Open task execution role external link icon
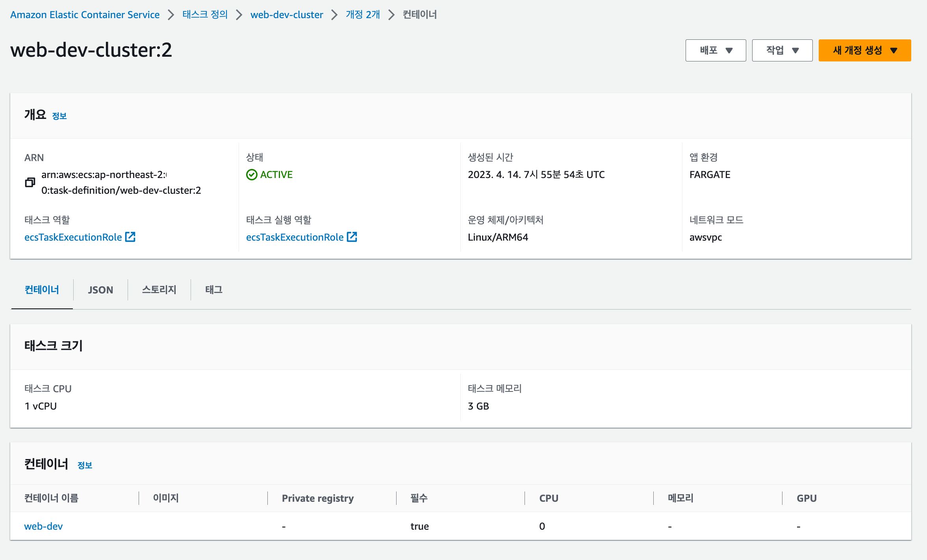This screenshot has width=927, height=560. (x=352, y=237)
